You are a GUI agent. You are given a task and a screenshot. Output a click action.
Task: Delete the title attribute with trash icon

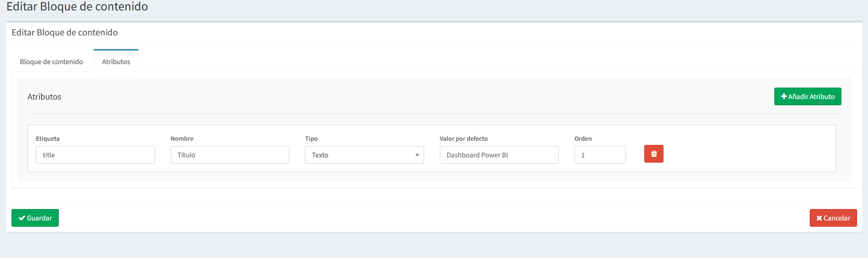(x=654, y=154)
